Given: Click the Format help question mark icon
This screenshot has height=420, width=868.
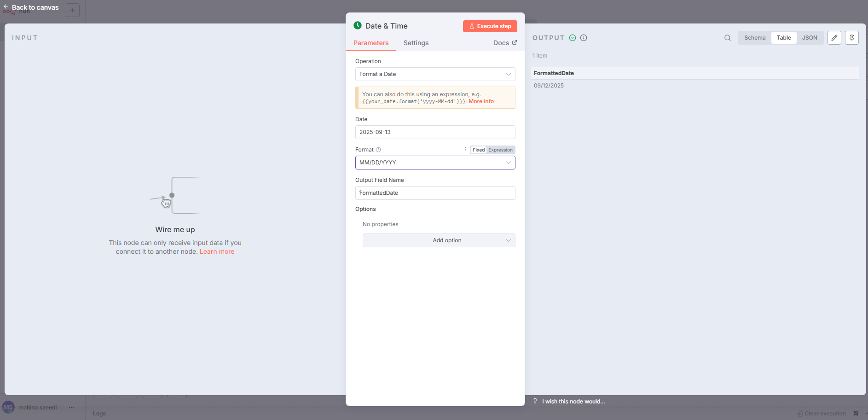Looking at the screenshot, I should coord(378,150).
